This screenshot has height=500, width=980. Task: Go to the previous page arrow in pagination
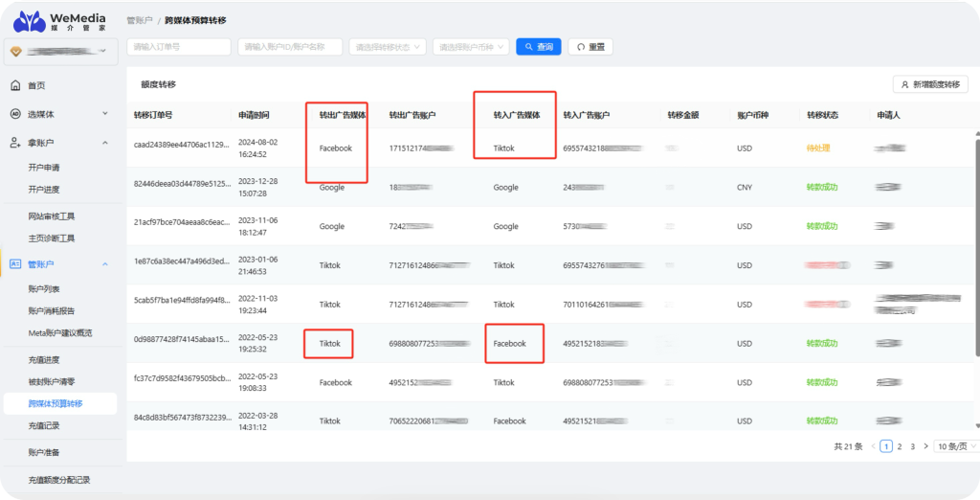pyautogui.click(x=872, y=446)
